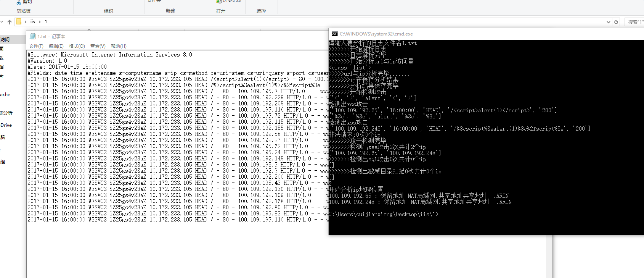Expand breadcrumb chevron between 'iis' and '1'
The height and width of the screenshot is (278, 644).
tap(40, 22)
